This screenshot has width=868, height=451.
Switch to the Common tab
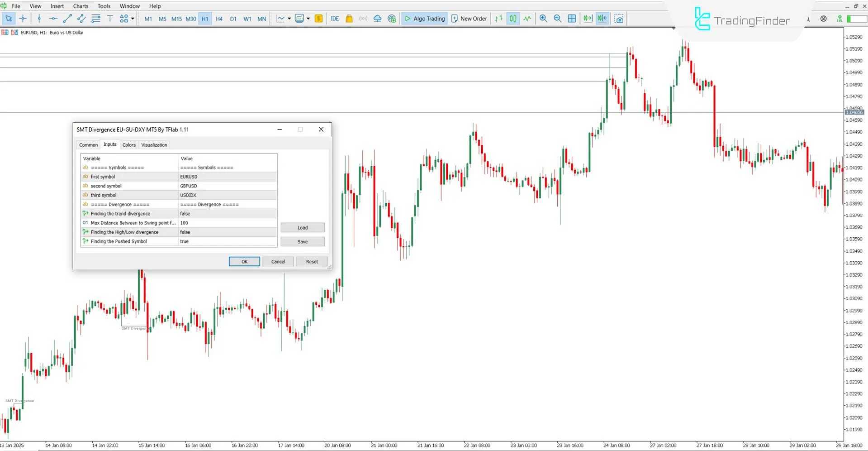click(x=88, y=145)
